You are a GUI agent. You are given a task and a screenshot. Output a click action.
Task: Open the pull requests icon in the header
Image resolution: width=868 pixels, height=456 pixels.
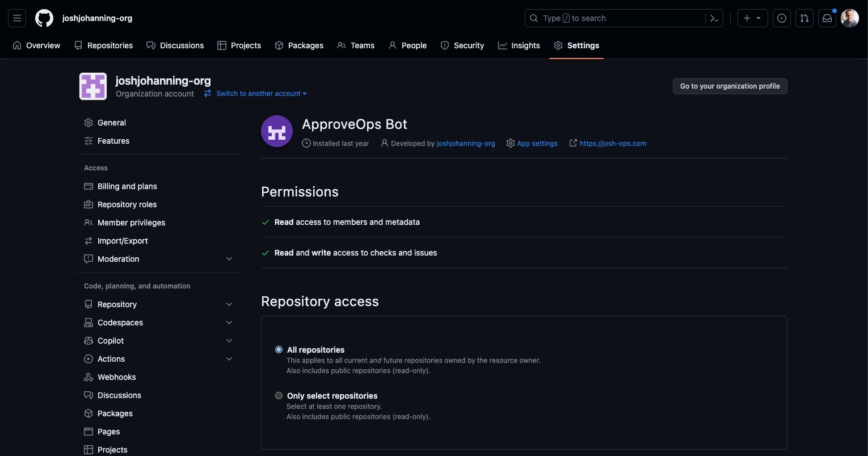(x=804, y=18)
